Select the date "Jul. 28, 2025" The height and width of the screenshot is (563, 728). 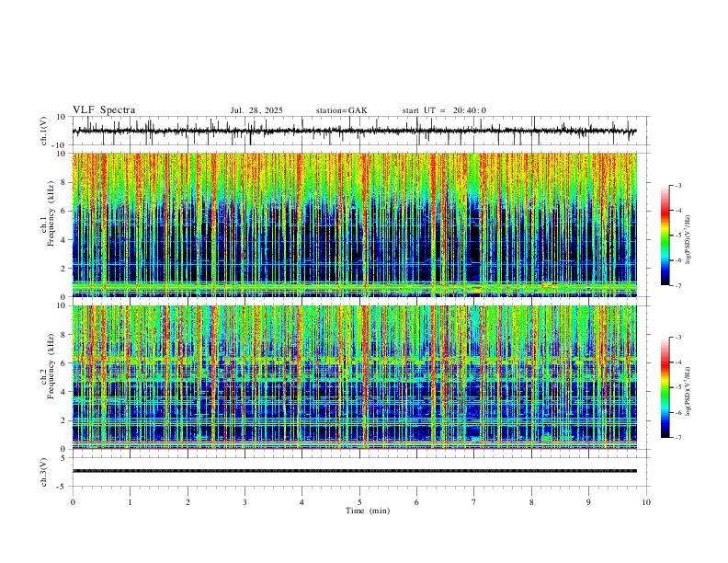256,110
